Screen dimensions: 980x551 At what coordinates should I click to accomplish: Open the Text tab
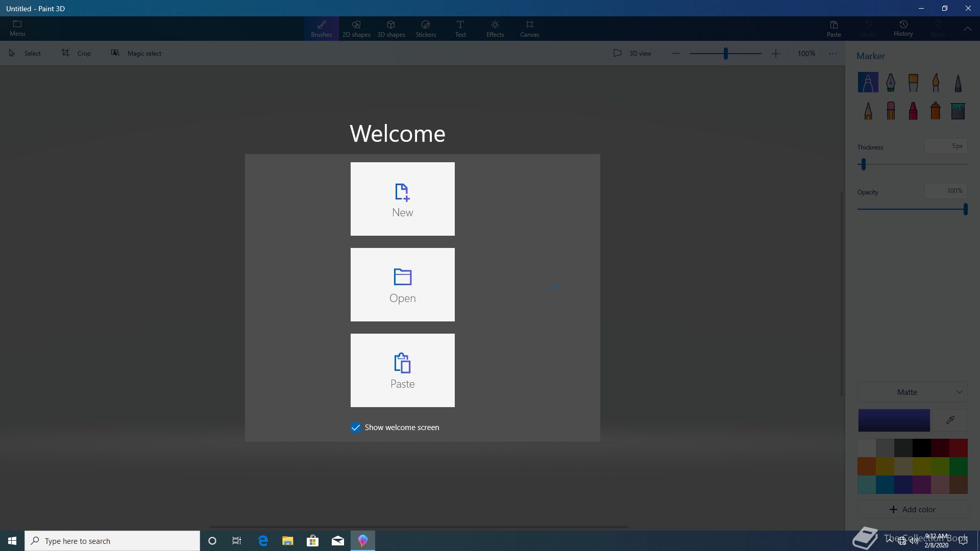tap(460, 29)
